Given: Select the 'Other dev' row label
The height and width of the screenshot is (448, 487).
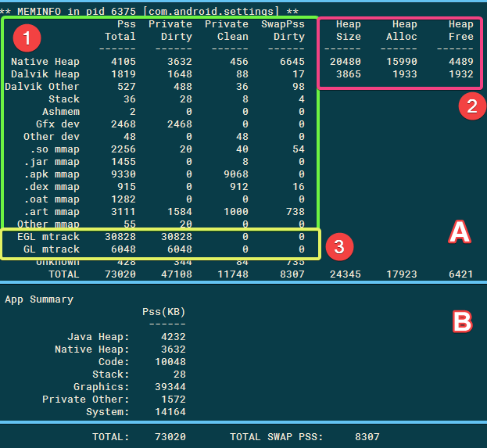Looking at the screenshot, I should pyautogui.click(x=52, y=136).
